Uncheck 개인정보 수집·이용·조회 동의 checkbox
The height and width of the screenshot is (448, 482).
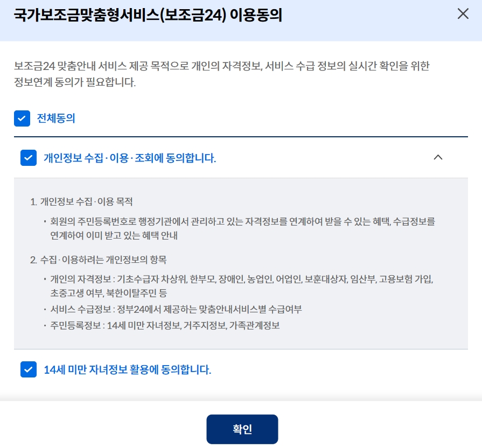[x=29, y=158]
